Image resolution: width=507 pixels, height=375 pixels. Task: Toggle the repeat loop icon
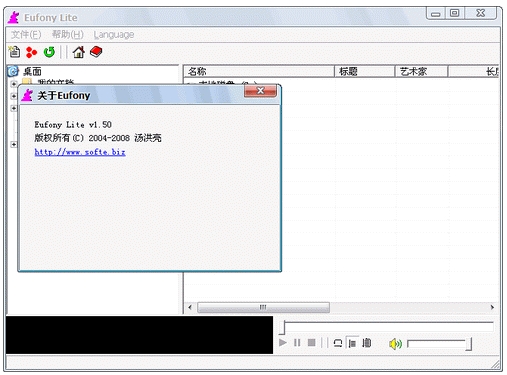point(338,343)
